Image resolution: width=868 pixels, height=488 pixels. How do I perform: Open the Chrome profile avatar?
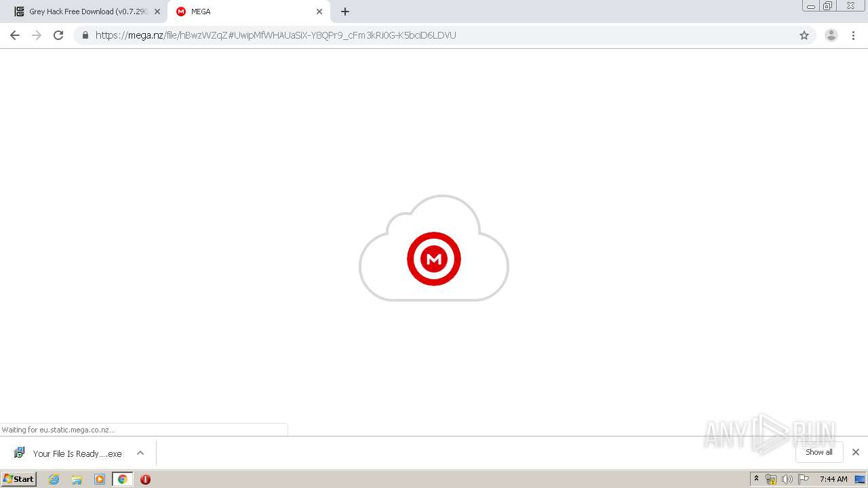831,35
